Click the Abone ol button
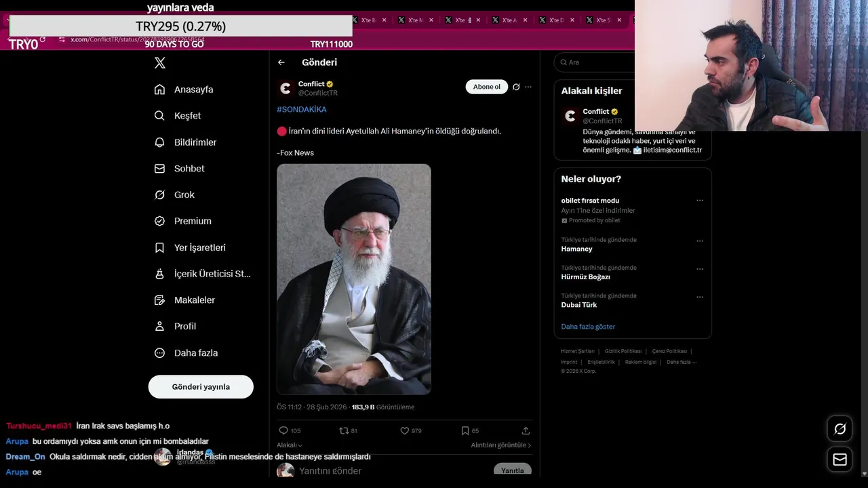The width and height of the screenshot is (868, 488). click(x=486, y=87)
